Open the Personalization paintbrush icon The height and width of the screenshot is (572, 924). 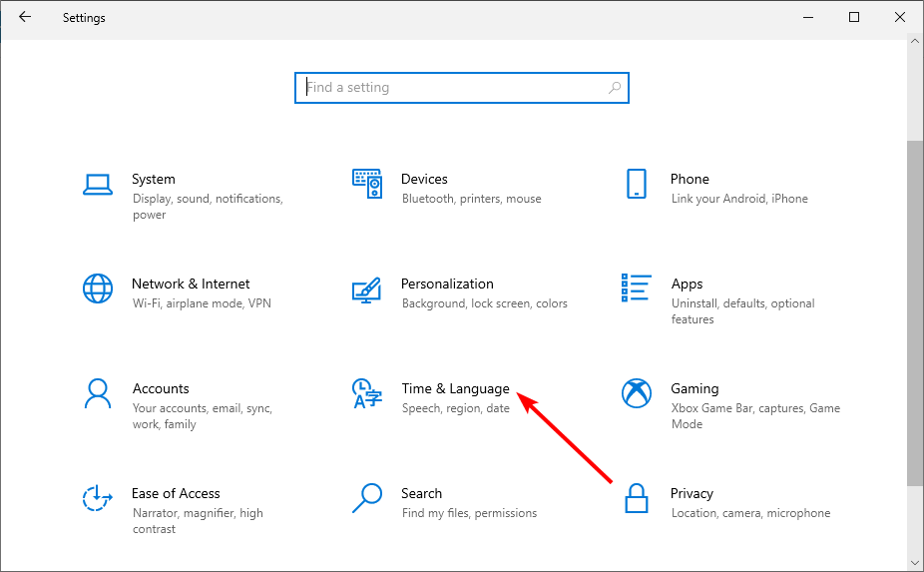367,289
